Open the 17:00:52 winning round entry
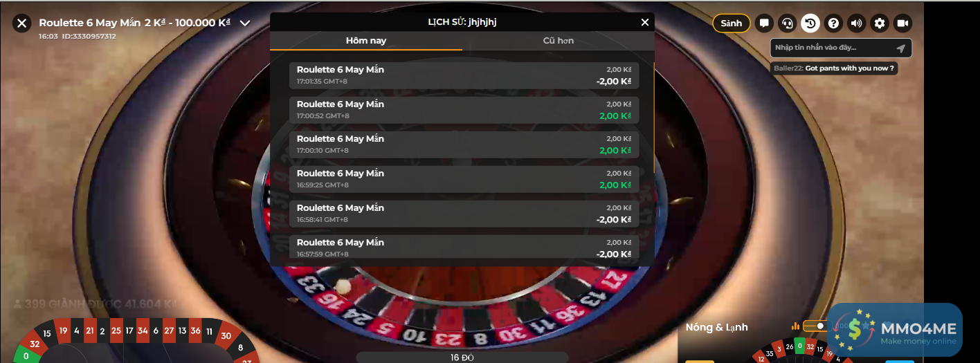 (x=464, y=110)
